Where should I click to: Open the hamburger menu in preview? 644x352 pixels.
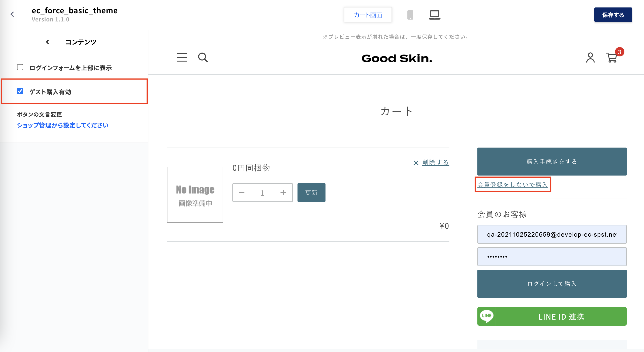click(182, 57)
